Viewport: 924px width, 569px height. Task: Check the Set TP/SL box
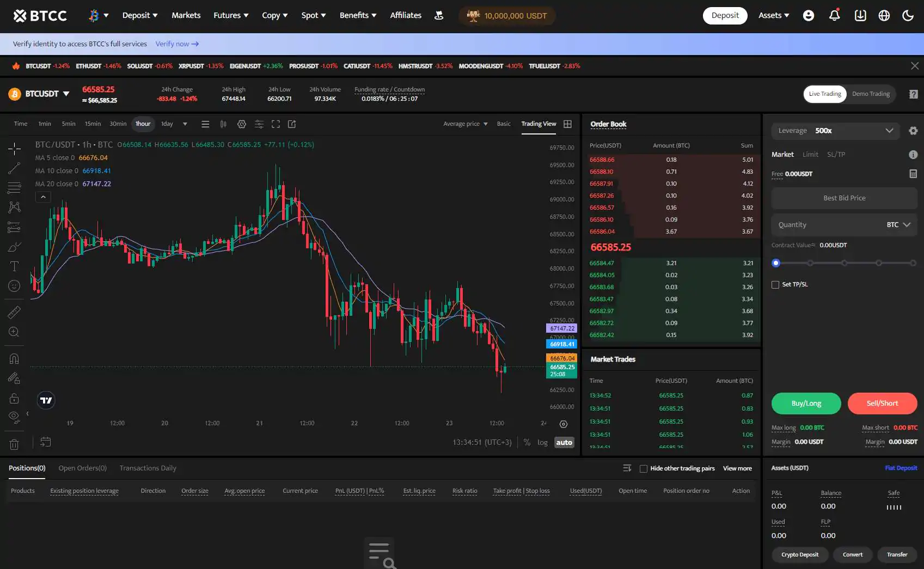(x=775, y=285)
